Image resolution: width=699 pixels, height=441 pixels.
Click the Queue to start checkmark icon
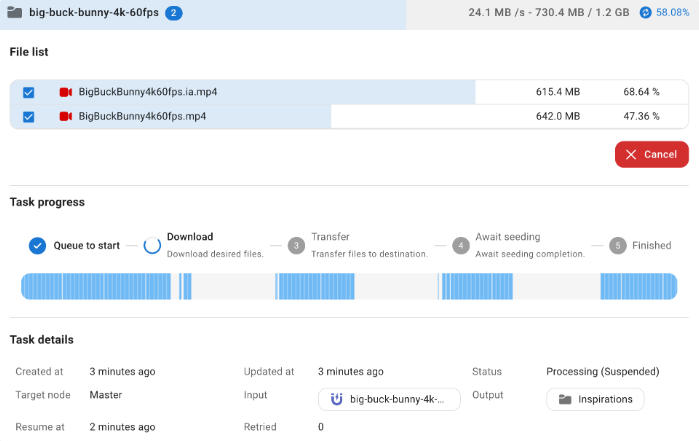pyautogui.click(x=37, y=245)
